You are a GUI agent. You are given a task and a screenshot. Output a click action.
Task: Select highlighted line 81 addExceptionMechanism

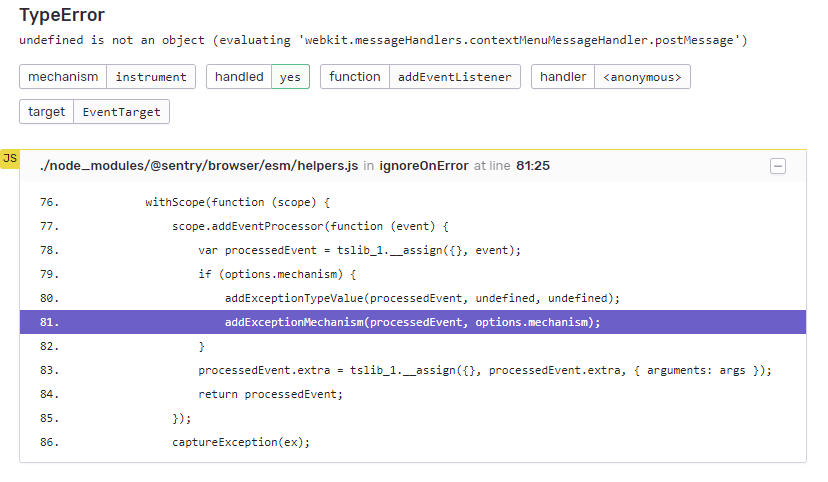coord(413,322)
